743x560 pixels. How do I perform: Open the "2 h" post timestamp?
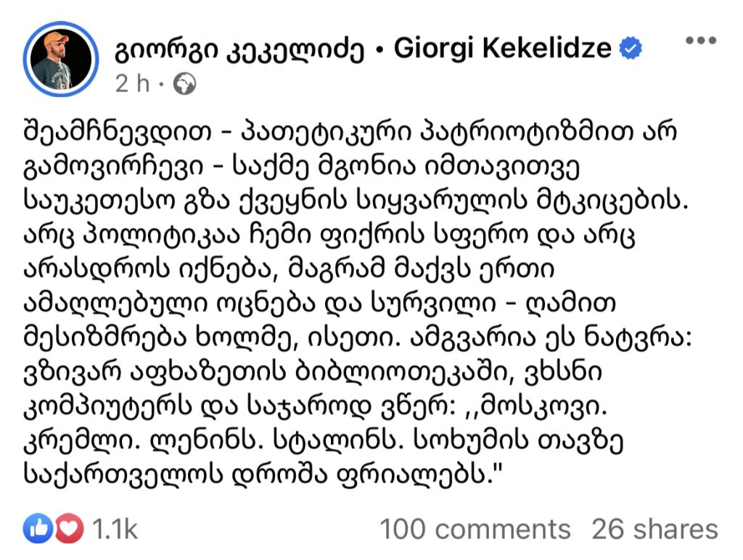pos(131,85)
